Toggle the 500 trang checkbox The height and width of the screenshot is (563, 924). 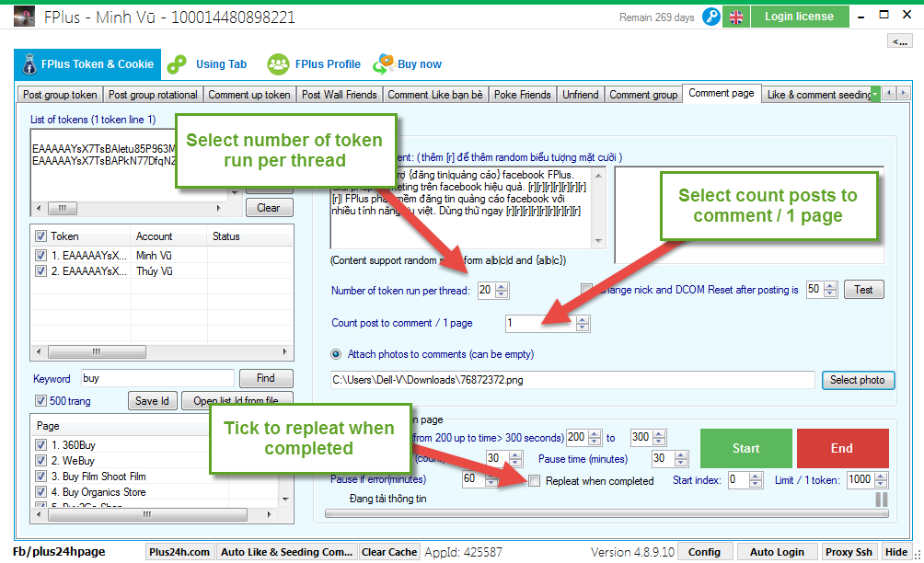(x=40, y=401)
